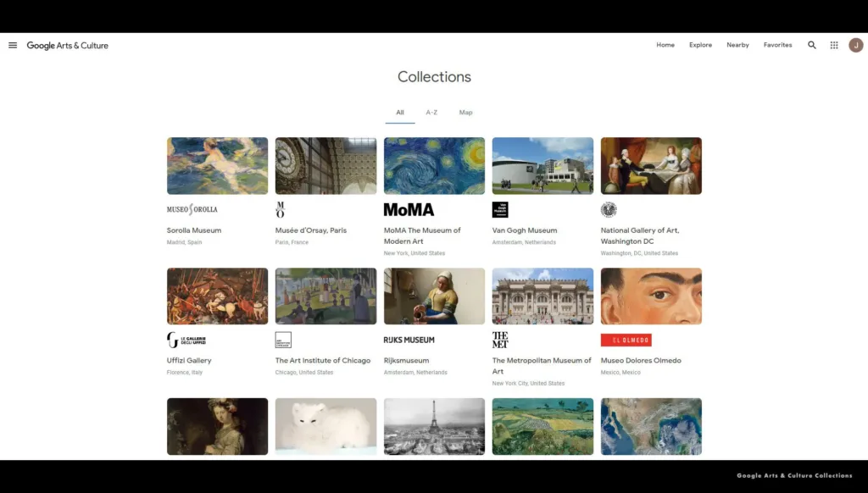Click the satellite map thumbnail
This screenshot has height=493, width=868.
click(x=651, y=427)
